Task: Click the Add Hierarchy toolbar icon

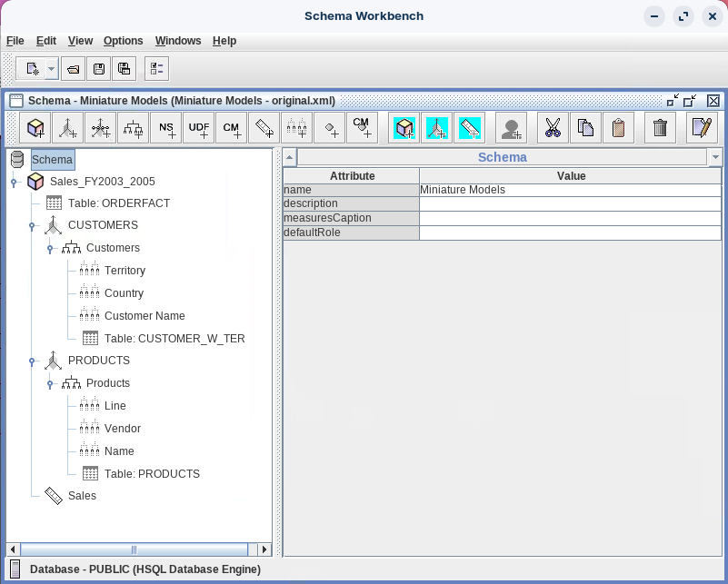Action: click(134, 128)
